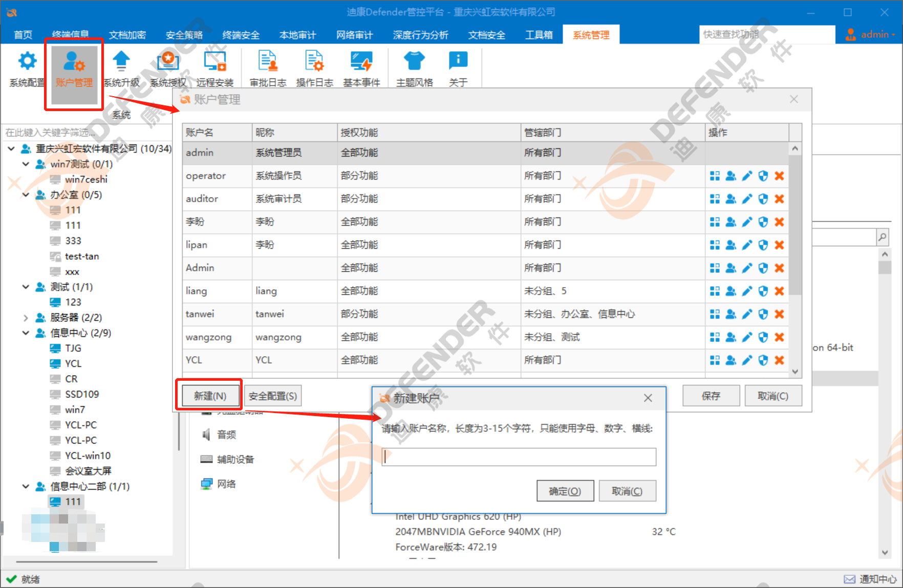Select 会议室大屏 computer in tree
Screen dimensions: 903x588
click(88, 471)
